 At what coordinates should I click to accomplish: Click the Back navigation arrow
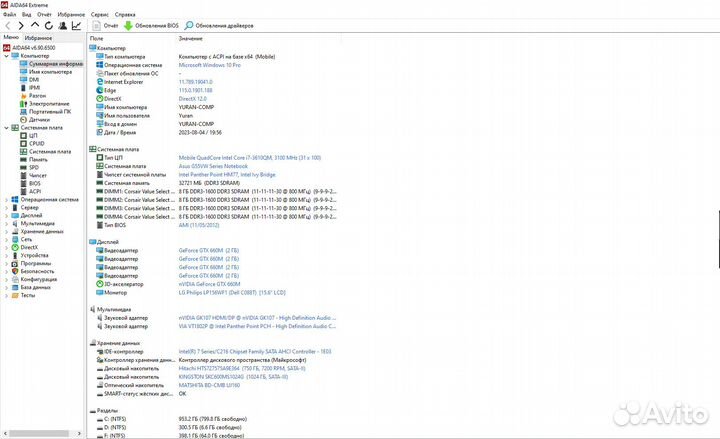click(8, 25)
